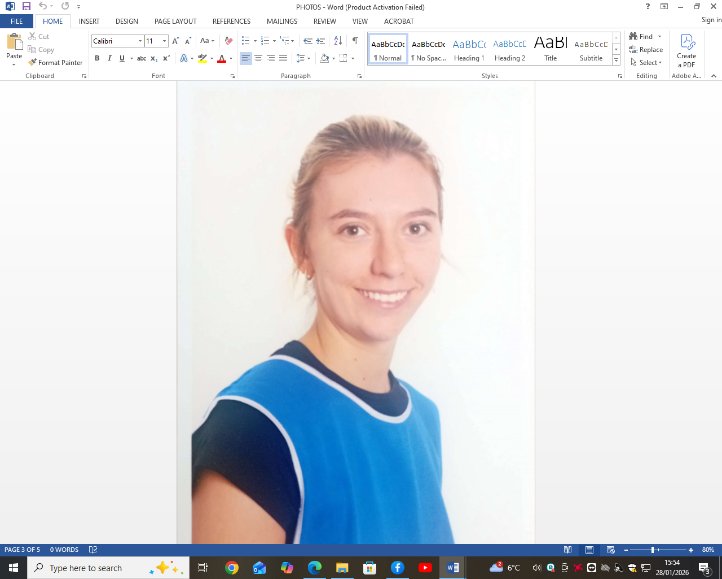Toggle bold formatting
722x579 pixels.
coord(97,58)
